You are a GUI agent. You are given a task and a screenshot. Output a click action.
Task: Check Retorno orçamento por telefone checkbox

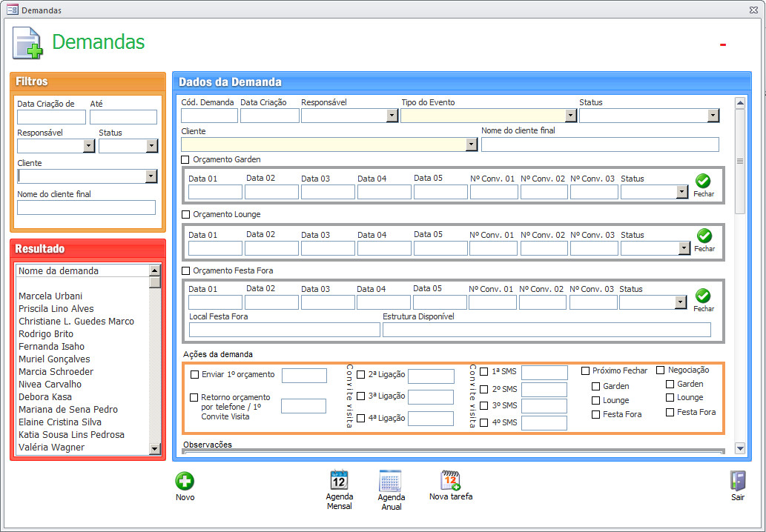point(194,397)
